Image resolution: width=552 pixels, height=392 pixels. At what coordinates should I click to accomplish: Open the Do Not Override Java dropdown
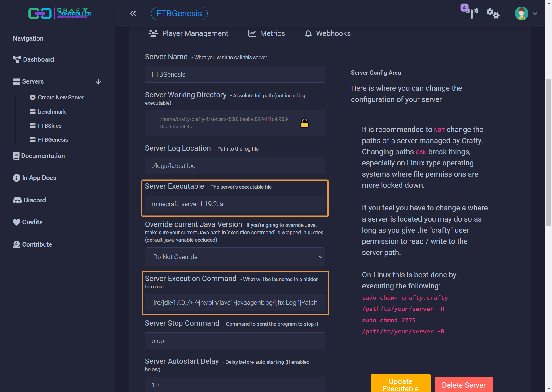click(x=235, y=257)
